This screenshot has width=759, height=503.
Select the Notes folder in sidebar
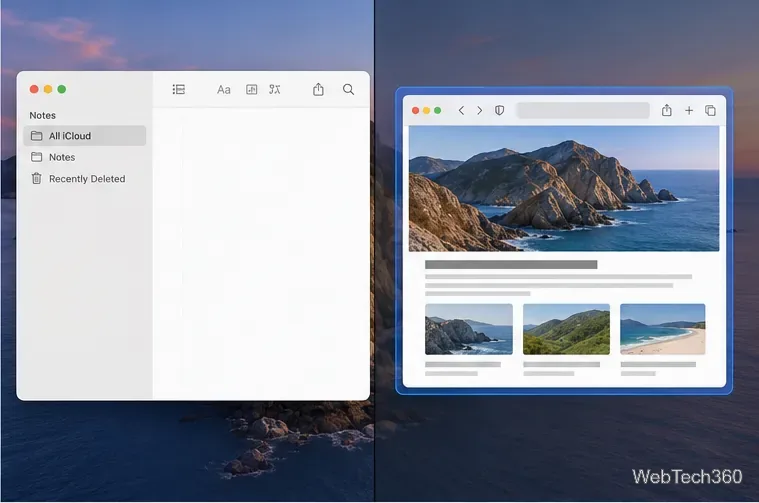tap(85, 157)
